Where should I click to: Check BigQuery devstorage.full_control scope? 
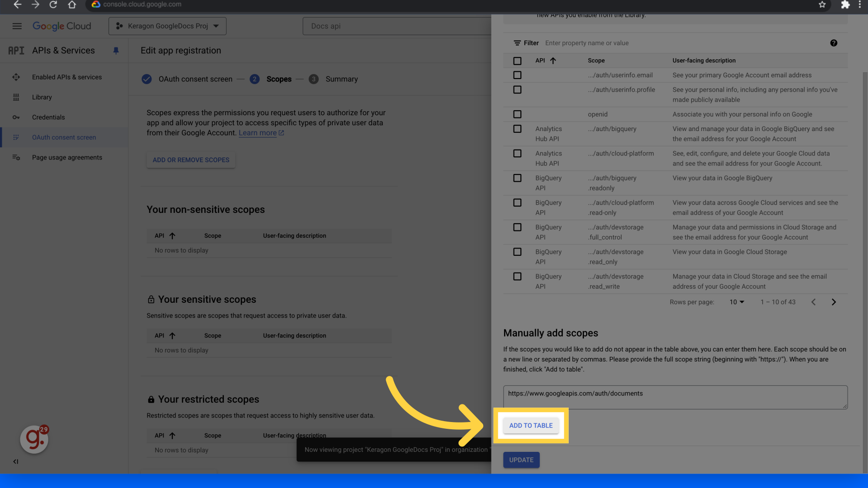click(x=517, y=227)
